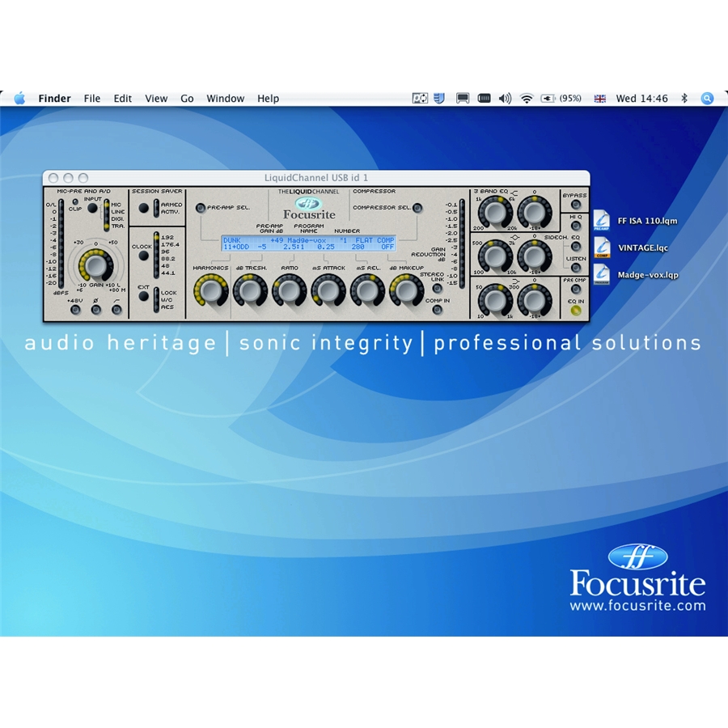
Task: Click the Compressor Sel. button
Action: point(417,208)
